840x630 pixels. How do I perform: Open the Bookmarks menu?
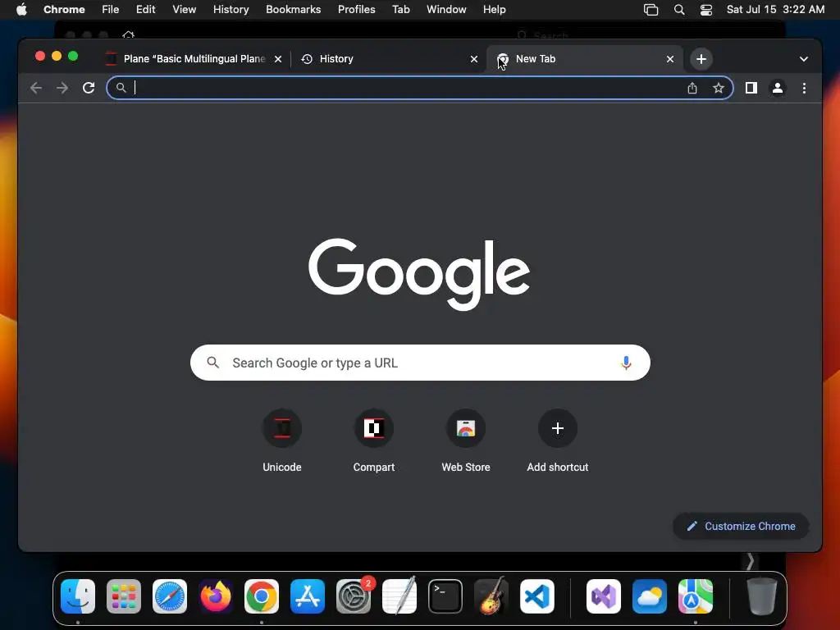click(293, 10)
